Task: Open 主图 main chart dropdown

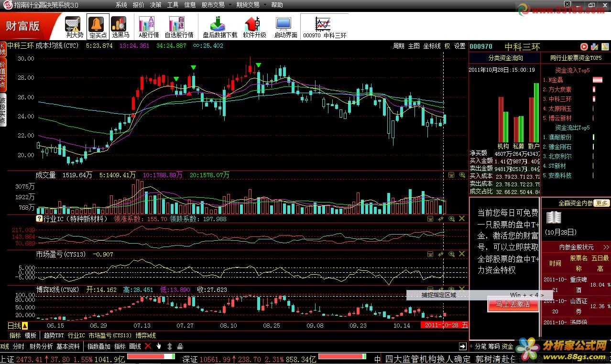Action: click(414, 46)
